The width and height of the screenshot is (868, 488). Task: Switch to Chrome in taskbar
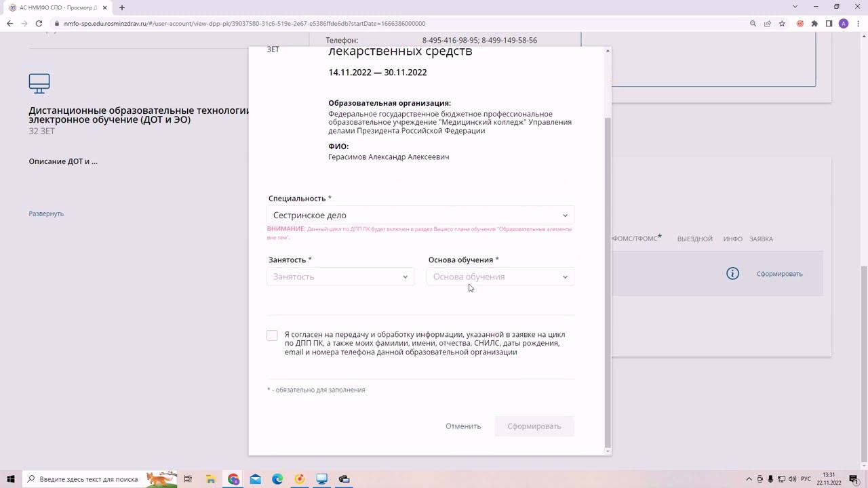pos(233,479)
